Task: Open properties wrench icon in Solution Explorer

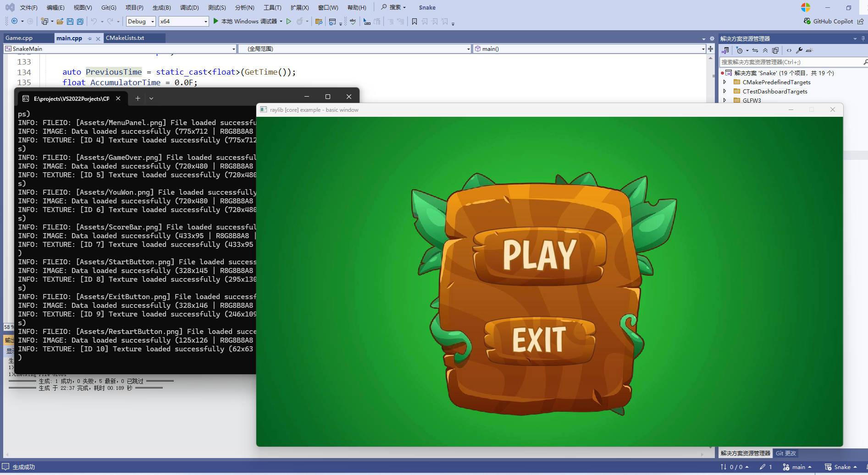Action: 799,50
